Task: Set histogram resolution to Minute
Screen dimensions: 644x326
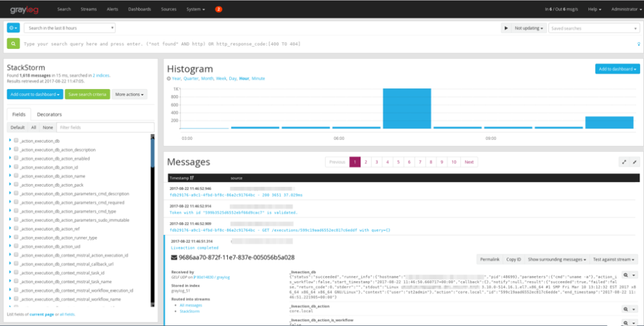Action: (258, 78)
